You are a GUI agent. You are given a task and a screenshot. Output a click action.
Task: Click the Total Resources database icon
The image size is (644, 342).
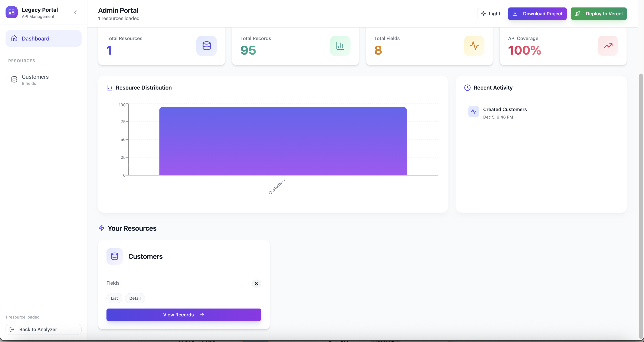206,46
